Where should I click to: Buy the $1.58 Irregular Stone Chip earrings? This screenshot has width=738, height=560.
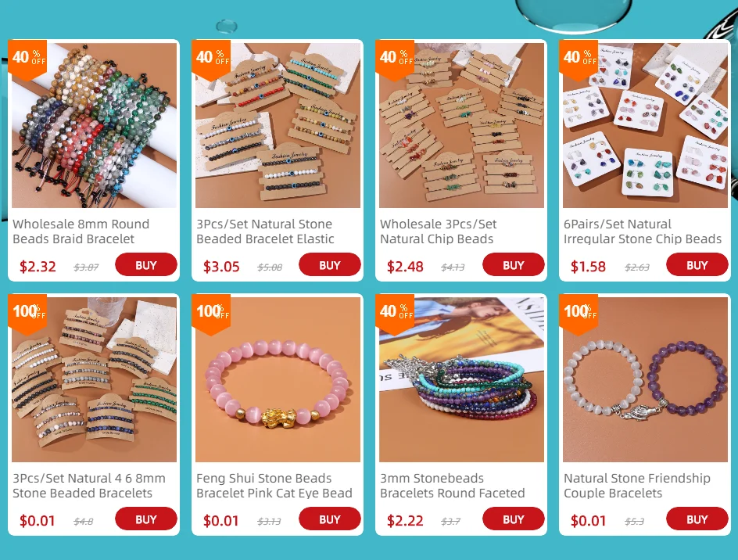(x=697, y=264)
